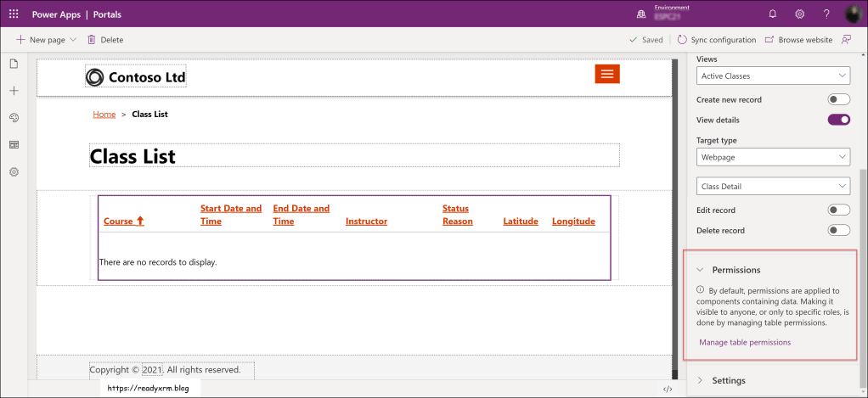The height and width of the screenshot is (398, 868).
Task: Enable the Edit record toggle
Action: tap(838, 210)
